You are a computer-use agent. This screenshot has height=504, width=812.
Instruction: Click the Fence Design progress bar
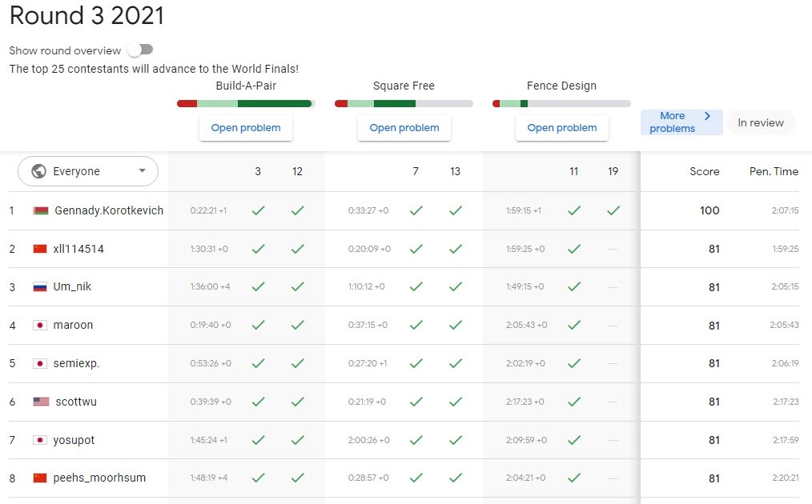tap(561, 102)
